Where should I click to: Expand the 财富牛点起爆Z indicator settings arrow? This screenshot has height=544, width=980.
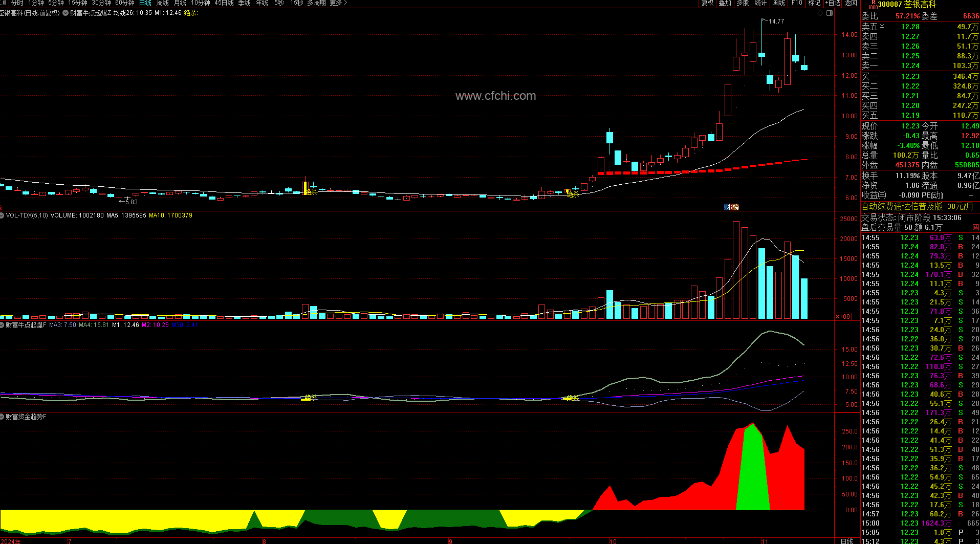pyautogui.click(x=66, y=13)
